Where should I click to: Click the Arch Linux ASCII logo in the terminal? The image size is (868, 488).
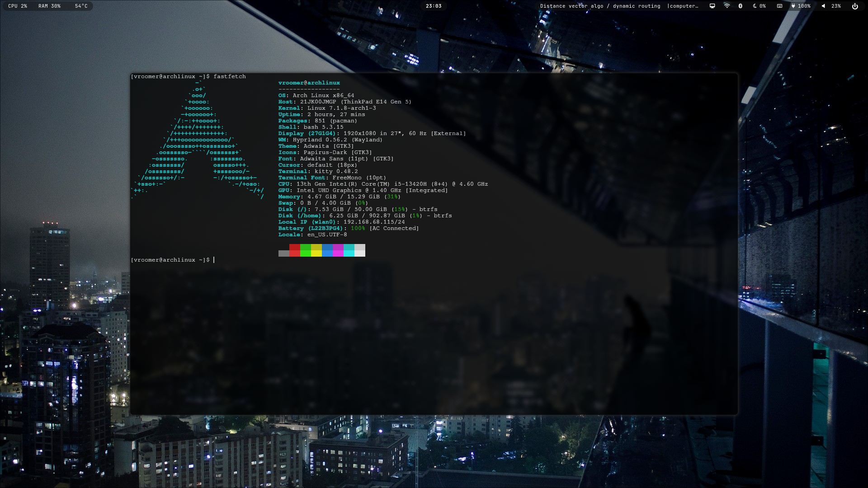[197, 140]
